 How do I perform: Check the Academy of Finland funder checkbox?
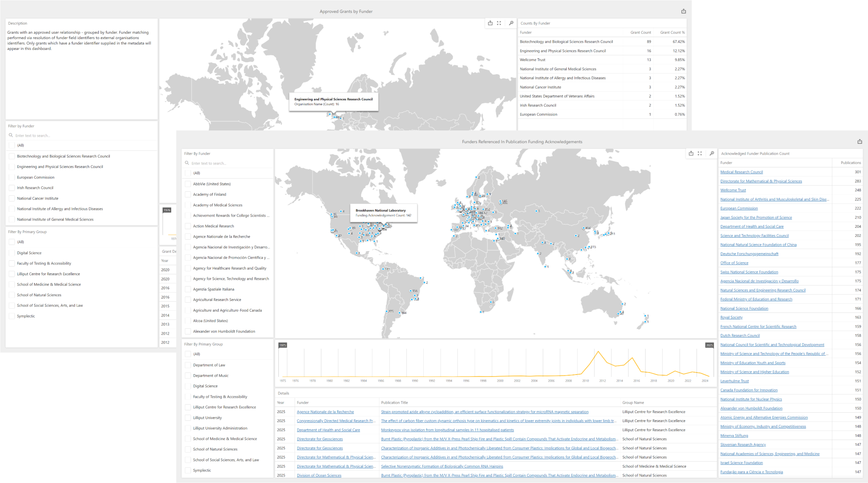click(x=188, y=194)
